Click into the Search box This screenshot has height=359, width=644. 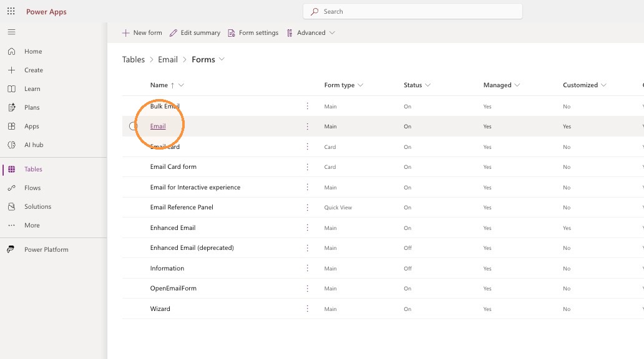click(412, 11)
